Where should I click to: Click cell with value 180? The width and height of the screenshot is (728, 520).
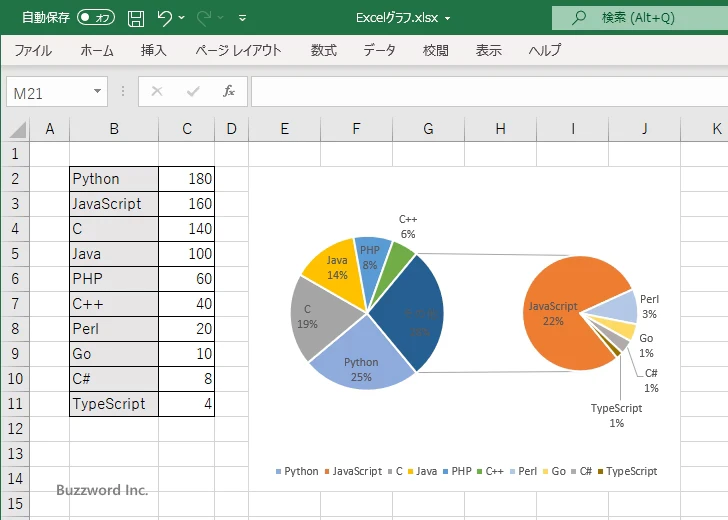click(x=187, y=179)
